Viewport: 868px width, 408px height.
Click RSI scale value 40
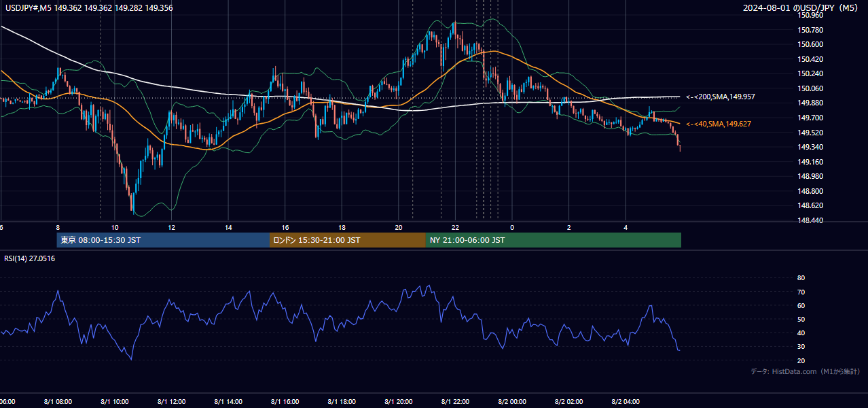(801, 333)
